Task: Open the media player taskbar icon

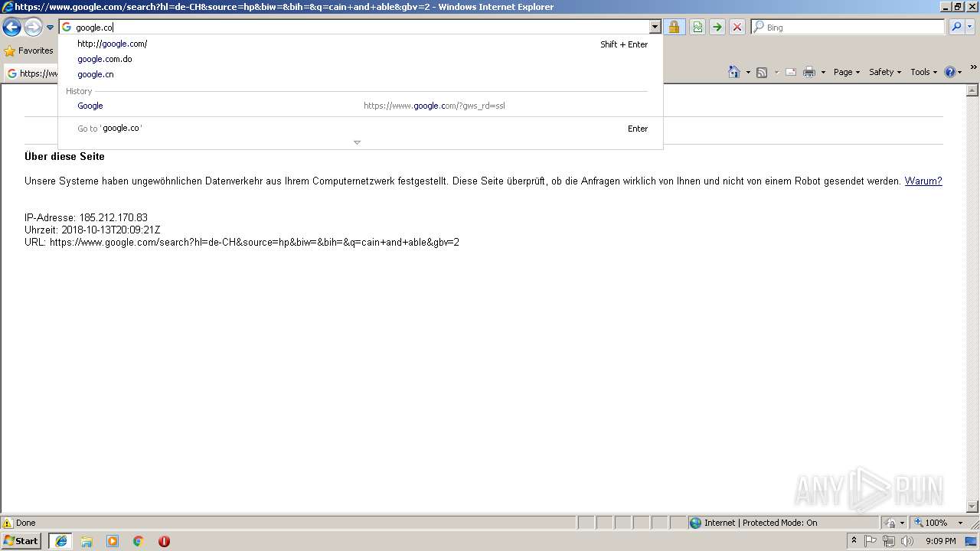Action: tap(113, 541)
